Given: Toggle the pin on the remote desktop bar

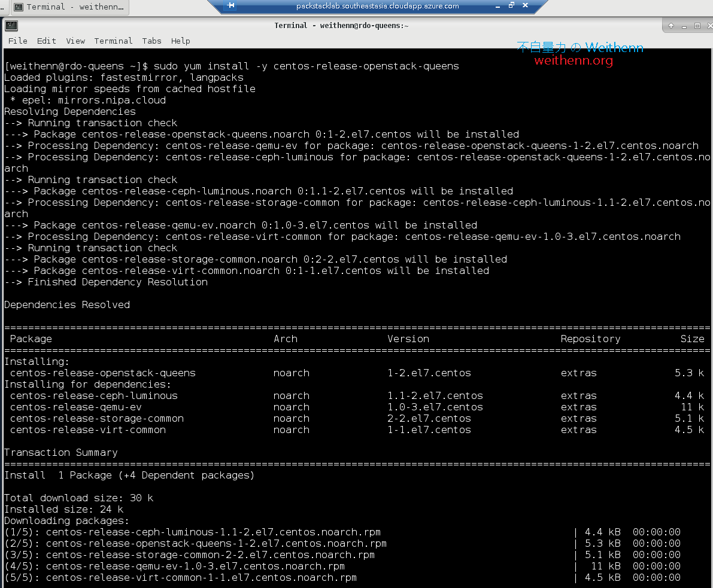Looking at the screenshot, I should coord(229,7).
